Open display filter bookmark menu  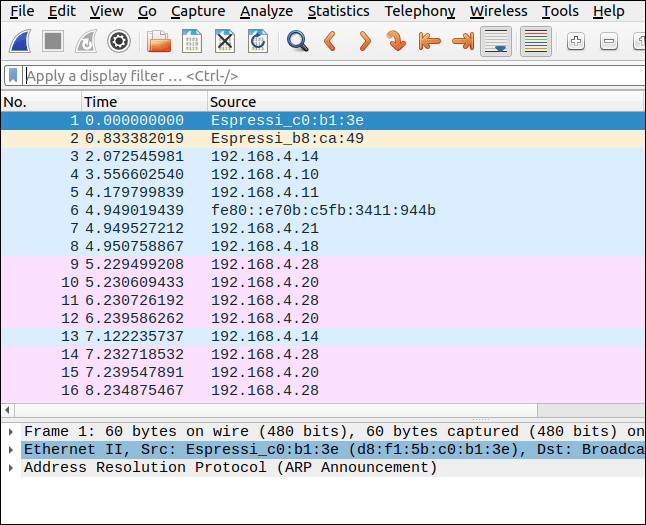[x=13, y=76]
